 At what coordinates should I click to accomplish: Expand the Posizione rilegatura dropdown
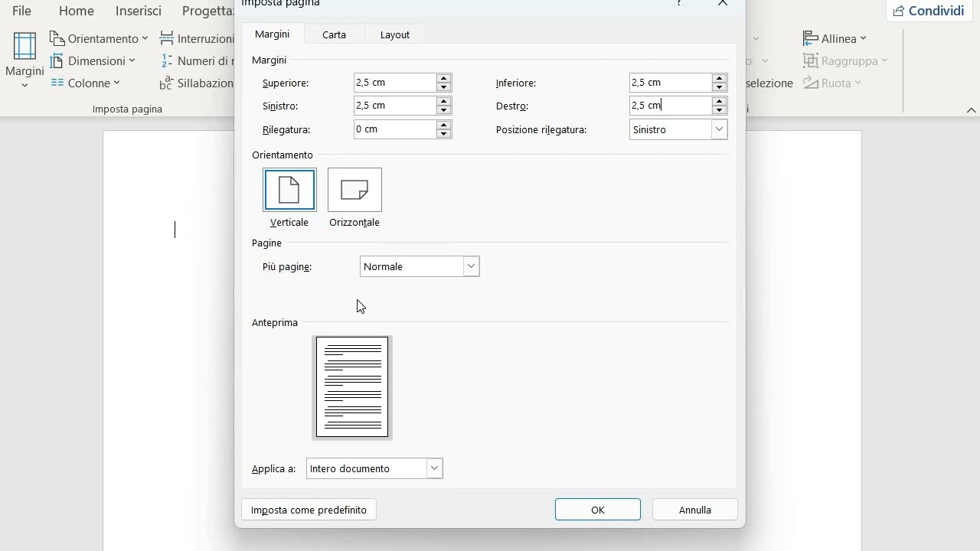718,129
